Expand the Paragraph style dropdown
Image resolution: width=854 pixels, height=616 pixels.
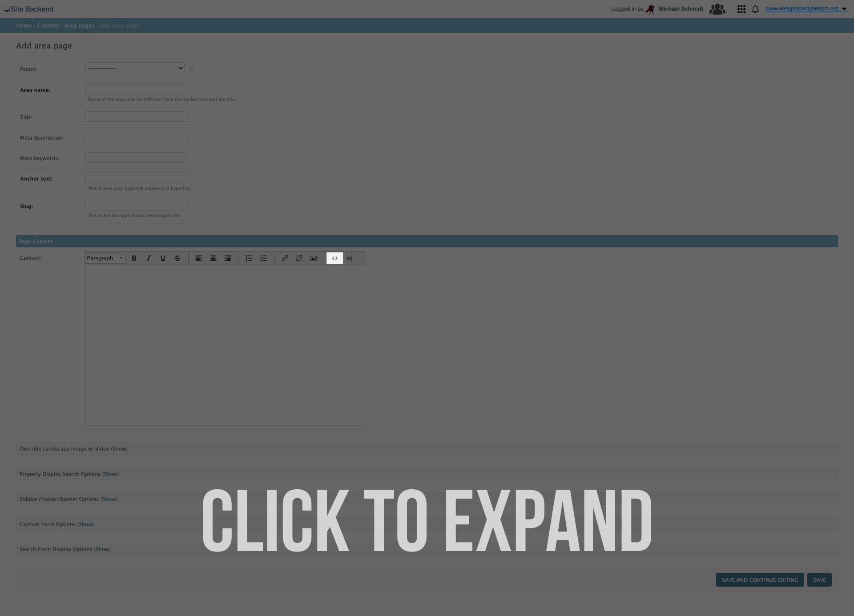click(104, 258)
